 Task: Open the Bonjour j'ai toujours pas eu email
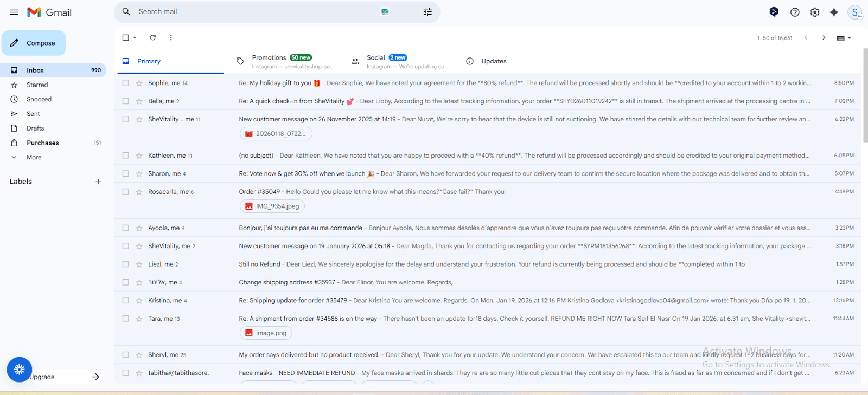coord(488,228)
